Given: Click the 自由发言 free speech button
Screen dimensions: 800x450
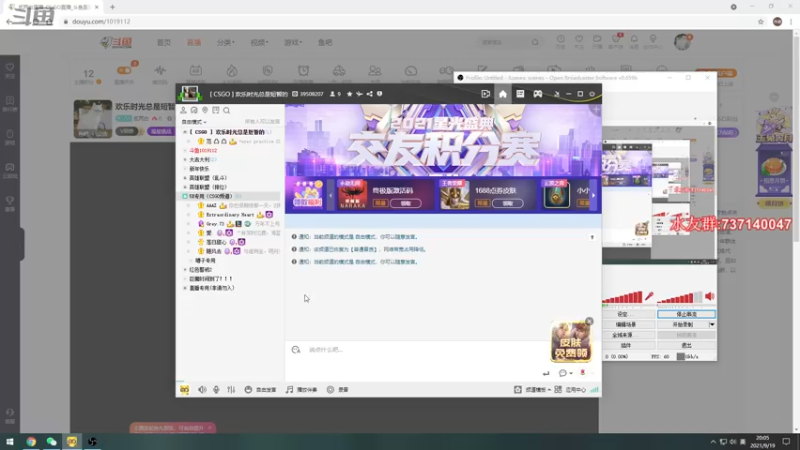Looking at the screenshot, I should click(x=260, y=390).
